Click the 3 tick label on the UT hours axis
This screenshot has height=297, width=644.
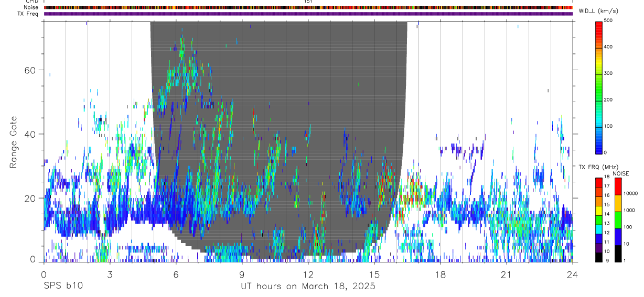(110, 274)
